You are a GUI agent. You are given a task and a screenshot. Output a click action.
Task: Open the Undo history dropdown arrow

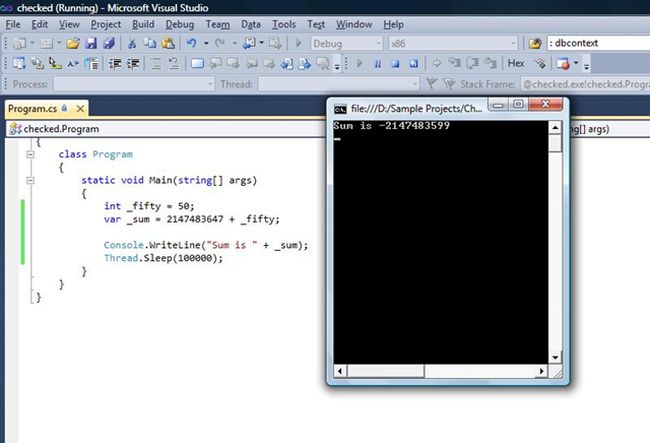[206, 43]
